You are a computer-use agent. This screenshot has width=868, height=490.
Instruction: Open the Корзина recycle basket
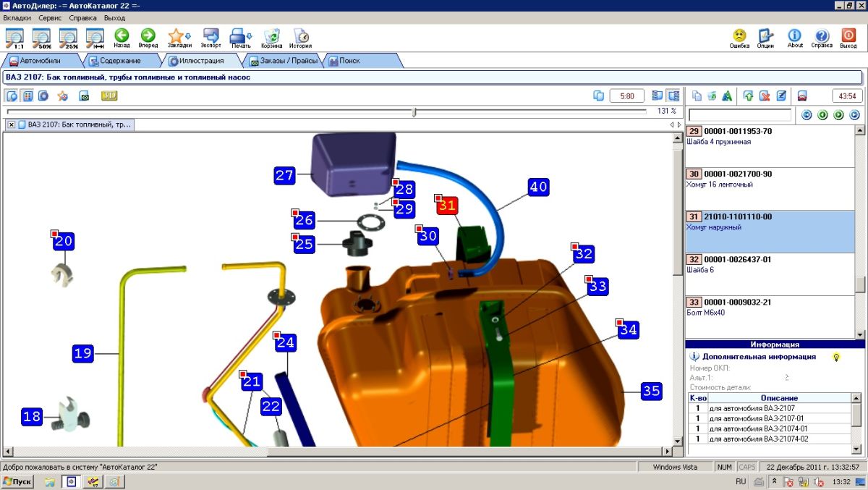[272, 38]
